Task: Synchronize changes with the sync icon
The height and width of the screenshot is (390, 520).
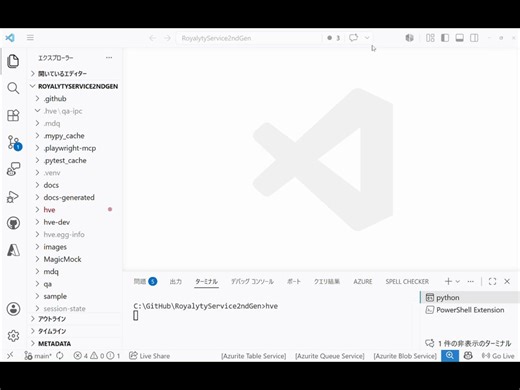Action: coord(60,356)
